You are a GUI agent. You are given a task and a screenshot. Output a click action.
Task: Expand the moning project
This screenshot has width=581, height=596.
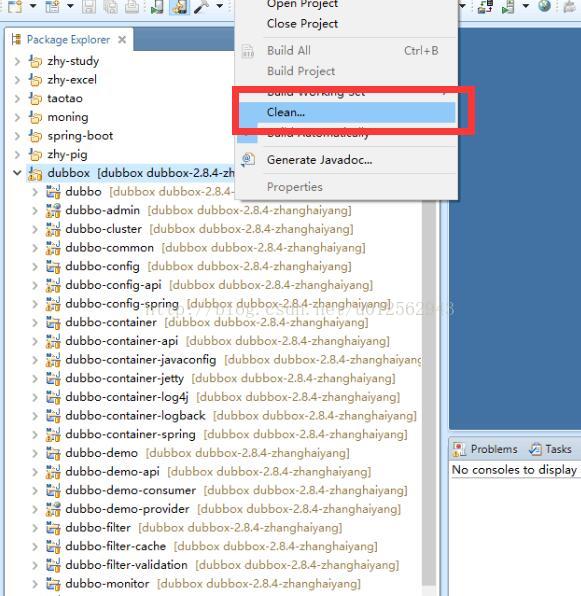[17, 117]
